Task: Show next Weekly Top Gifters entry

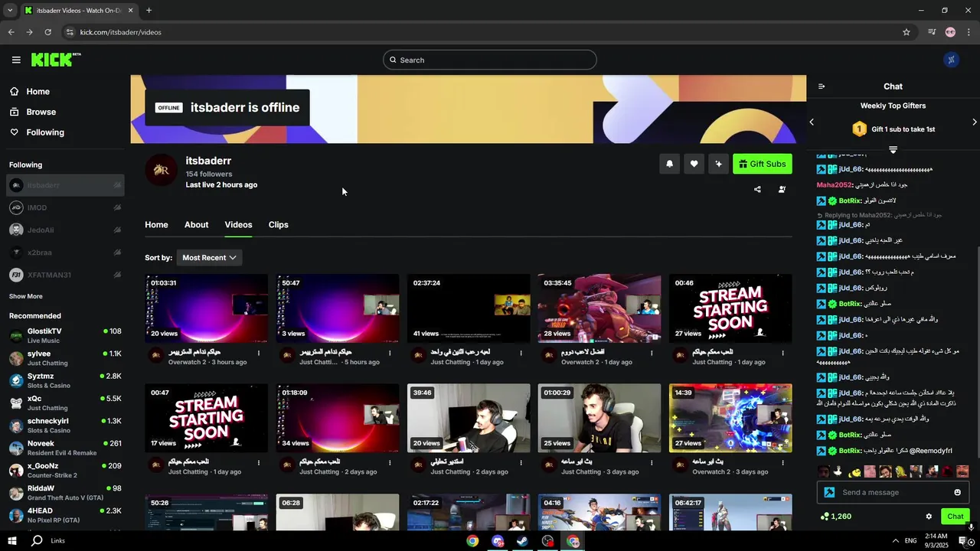Action: click(x=974, y=122)
